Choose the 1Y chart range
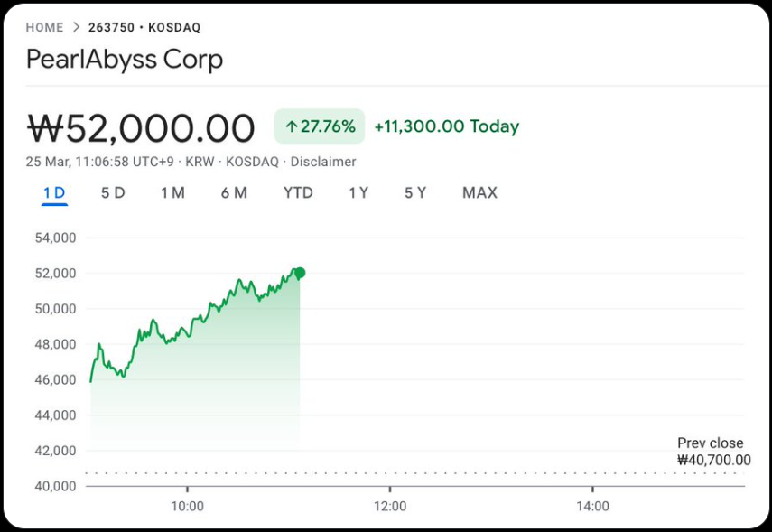This screenshot has height=532, width=772. point(358,192)
